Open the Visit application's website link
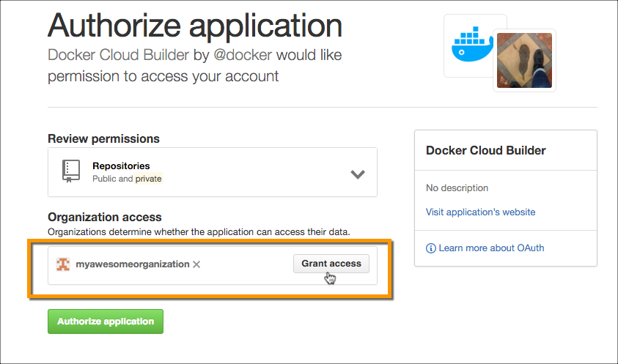618x364 pixels. [480, 212]
